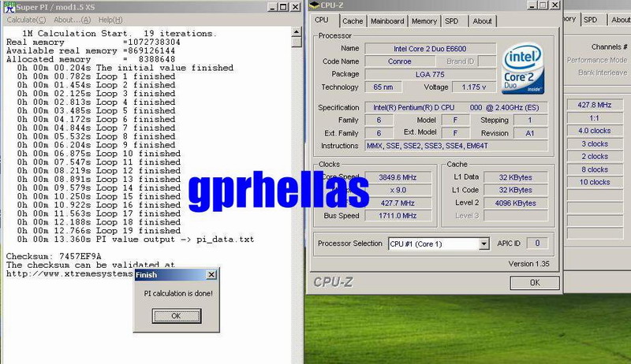Click the Code Name value Conroe

(x=400, y=61)
